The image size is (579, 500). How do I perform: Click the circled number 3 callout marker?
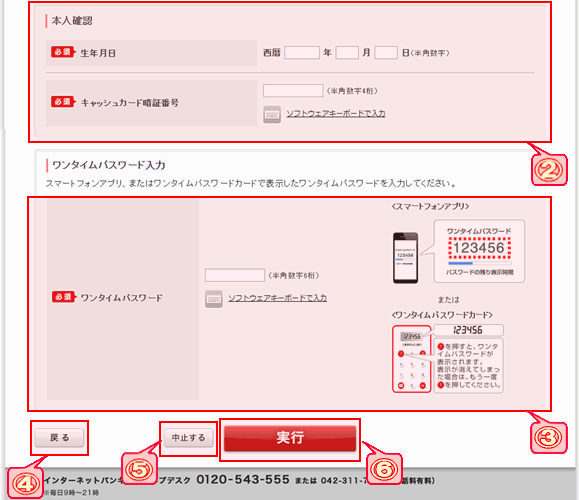548,438
